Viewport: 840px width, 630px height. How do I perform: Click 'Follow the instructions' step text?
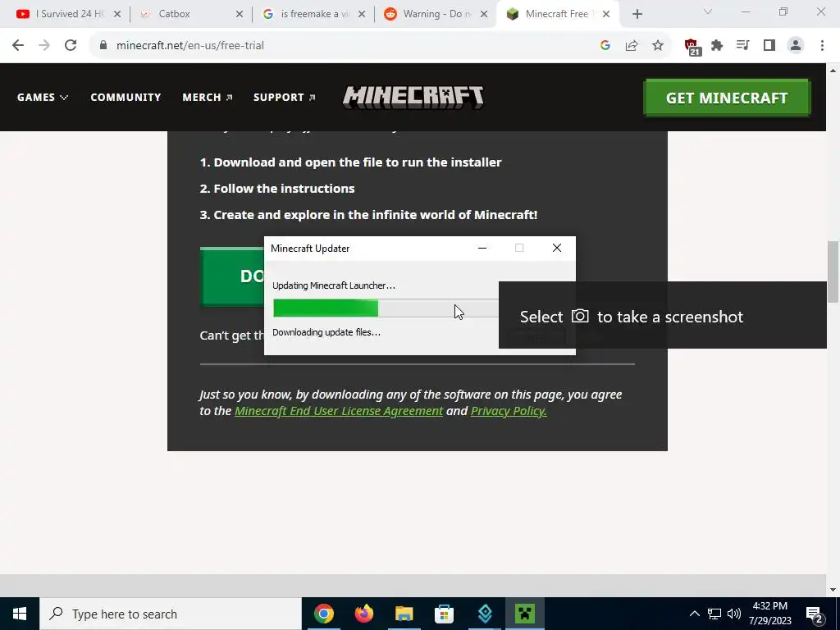(x=284, y=189)
